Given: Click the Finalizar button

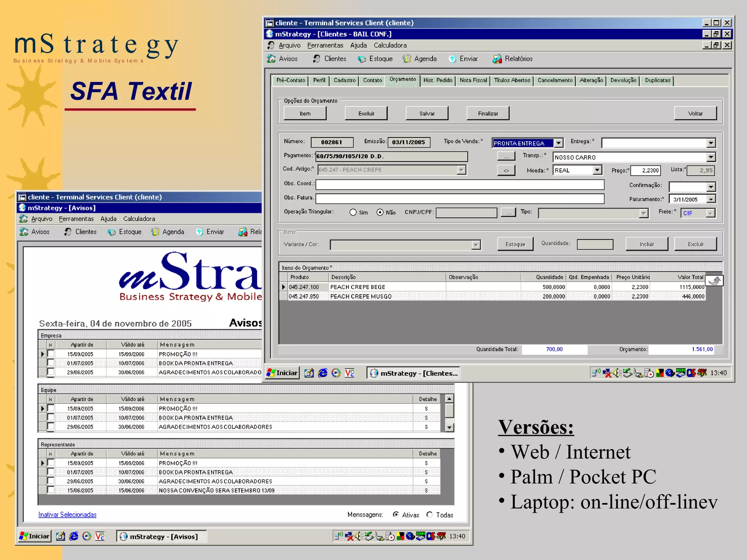Looking at the screenshot, I should pyautogui.click(x=488, y=113).
